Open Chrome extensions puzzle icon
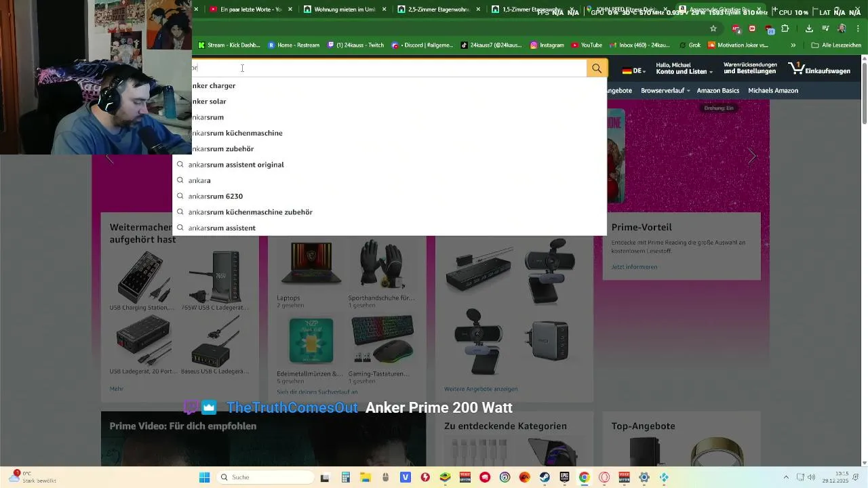This screenshot has height=488, width=868. [x=785, y=28]
